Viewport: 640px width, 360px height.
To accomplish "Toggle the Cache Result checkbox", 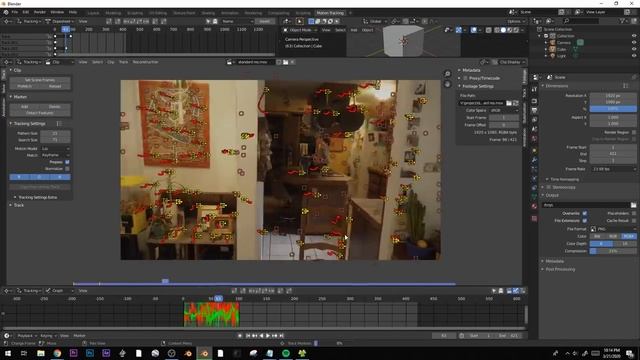I will (634, 220).
